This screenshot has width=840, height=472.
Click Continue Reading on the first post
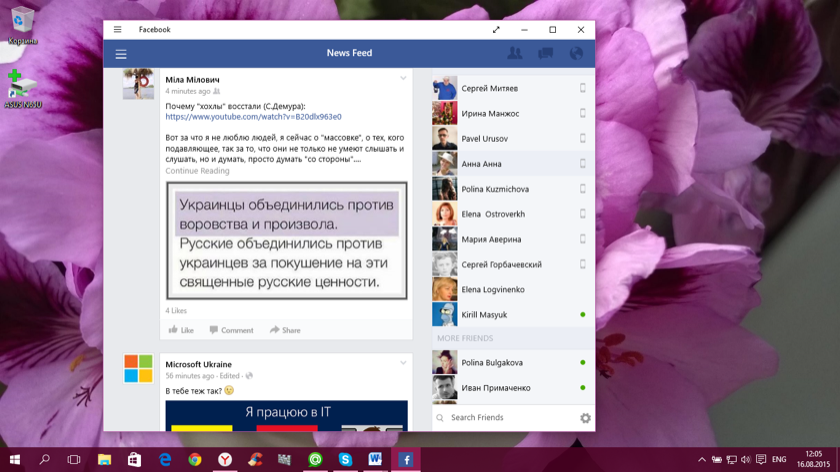[x=197, y=171]
